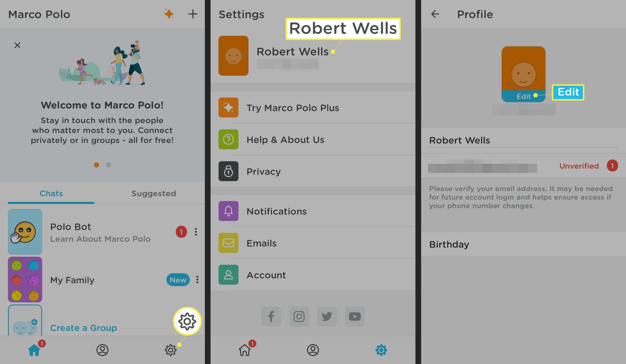The height and width of the screenshot is (364, 626).
Task: Select the Chats tab
Action: (x=51, y=193)
